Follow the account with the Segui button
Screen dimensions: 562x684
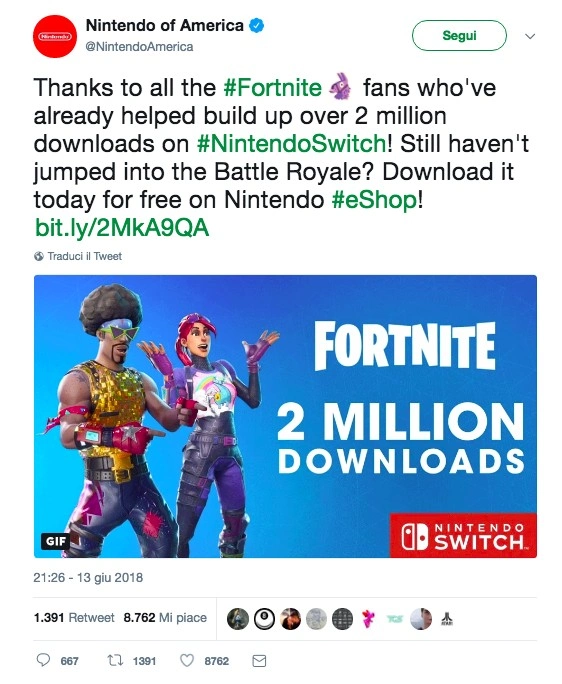(459, 35)
